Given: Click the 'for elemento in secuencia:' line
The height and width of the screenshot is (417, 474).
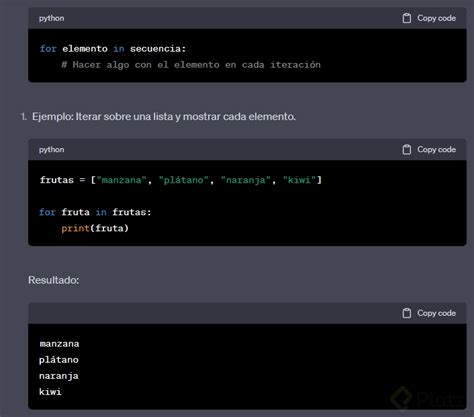Looking at the screenshot, I should click(x=113, y=49).
